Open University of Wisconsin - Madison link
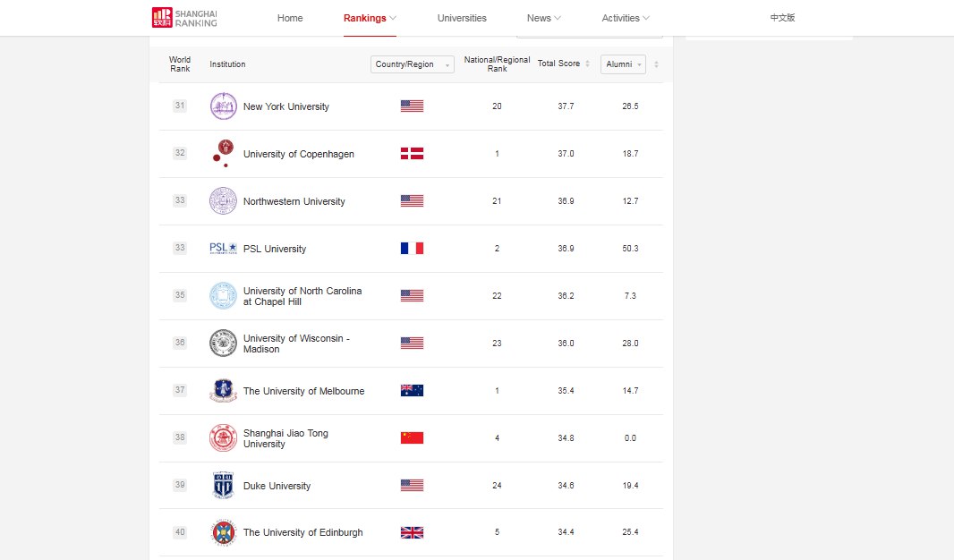Image resolution: width=954 pixels, height=560 pixels. pyautogui.click(x=296, y=344)
